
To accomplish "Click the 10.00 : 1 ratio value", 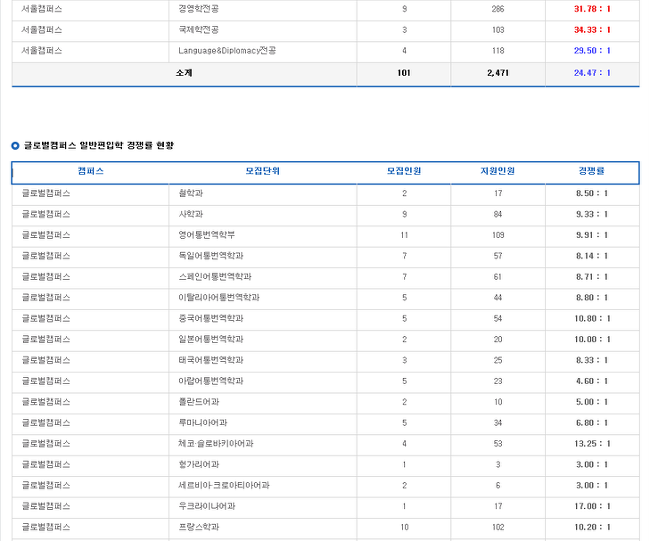I will [592, 339].
